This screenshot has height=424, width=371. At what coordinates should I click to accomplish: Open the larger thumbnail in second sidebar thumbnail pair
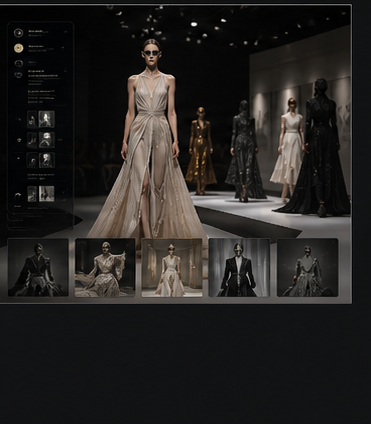47,140
